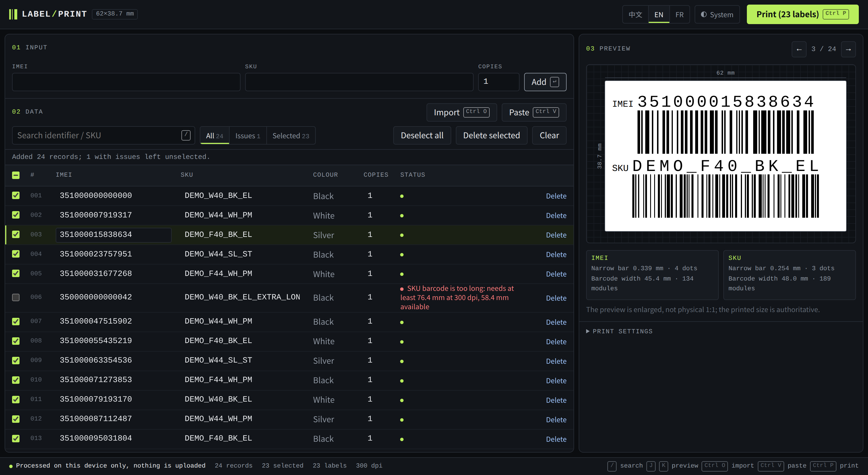Screen dimensions: 868x475
Task: Expand the Print Settings section
Action: (619, 331)
